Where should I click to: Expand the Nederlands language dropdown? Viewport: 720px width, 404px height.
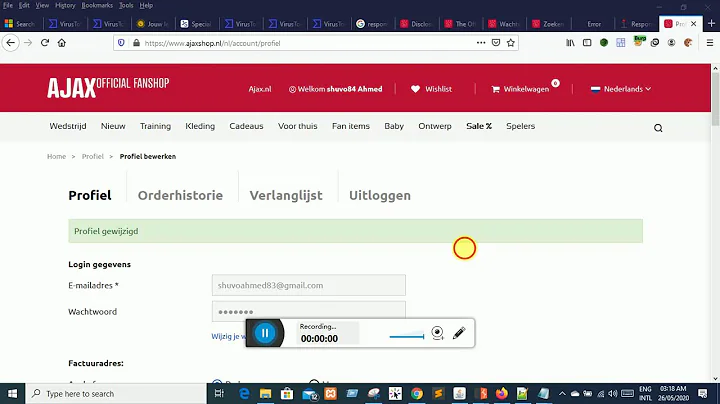pos(621,89)
